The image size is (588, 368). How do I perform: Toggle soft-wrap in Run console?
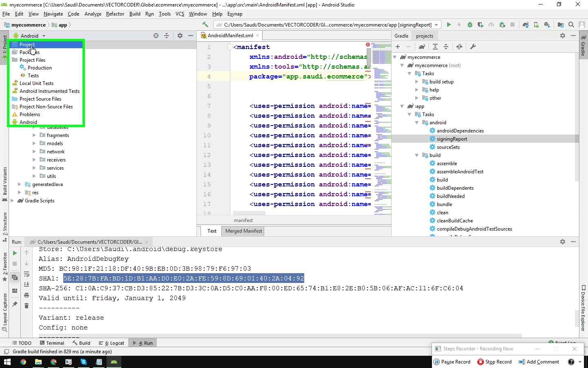tap(27, 274)
